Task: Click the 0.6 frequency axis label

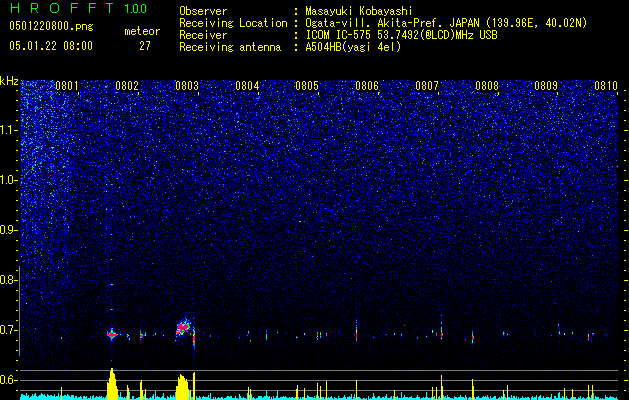Action: [x=9, y=380]
